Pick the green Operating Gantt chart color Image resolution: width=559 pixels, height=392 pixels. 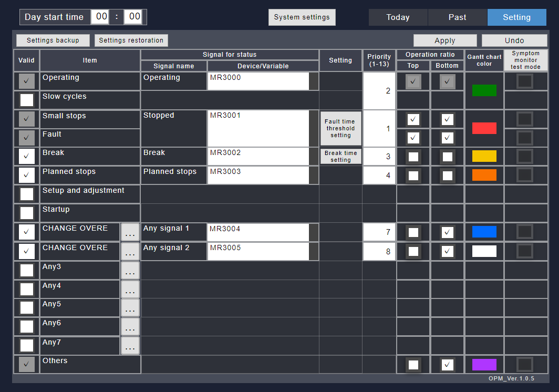coord(484,90)
